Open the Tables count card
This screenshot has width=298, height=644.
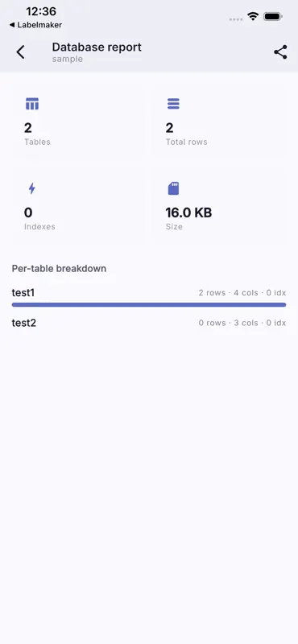coord(78,120)
